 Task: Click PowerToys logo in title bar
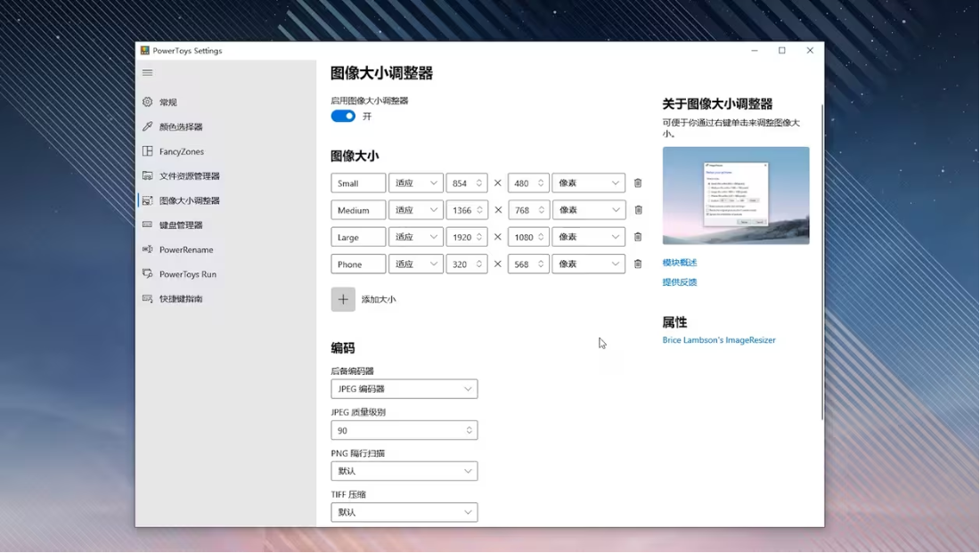coord(145,51)
